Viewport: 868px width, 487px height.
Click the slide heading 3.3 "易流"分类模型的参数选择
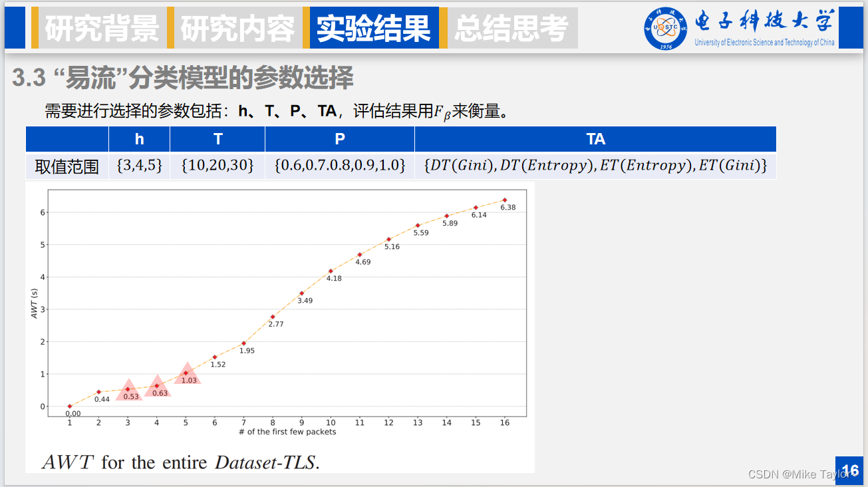point(182,79)
